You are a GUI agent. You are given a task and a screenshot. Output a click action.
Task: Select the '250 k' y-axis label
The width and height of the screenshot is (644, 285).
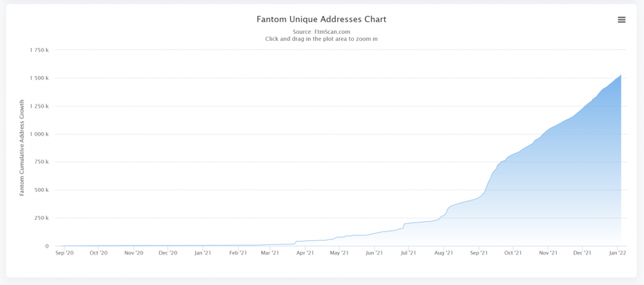click(42, 218)
